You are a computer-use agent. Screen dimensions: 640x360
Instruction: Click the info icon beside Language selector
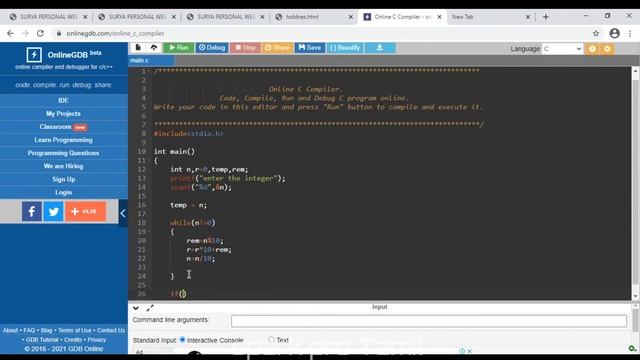pos(592,49)
